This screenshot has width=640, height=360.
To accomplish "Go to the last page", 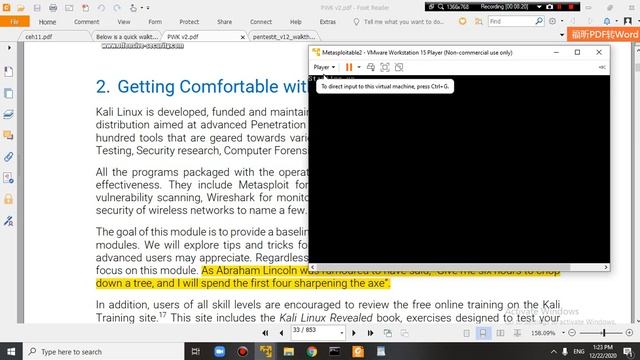I will click(x=370, y=333).
